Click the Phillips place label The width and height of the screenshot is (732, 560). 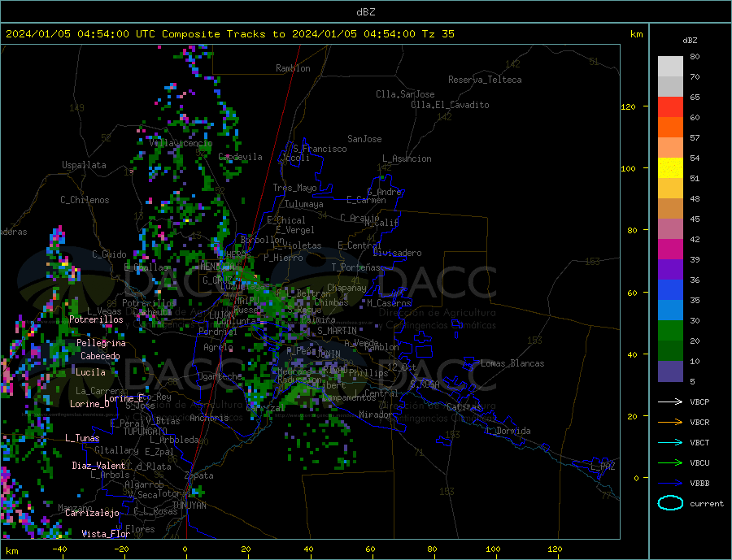368,373
